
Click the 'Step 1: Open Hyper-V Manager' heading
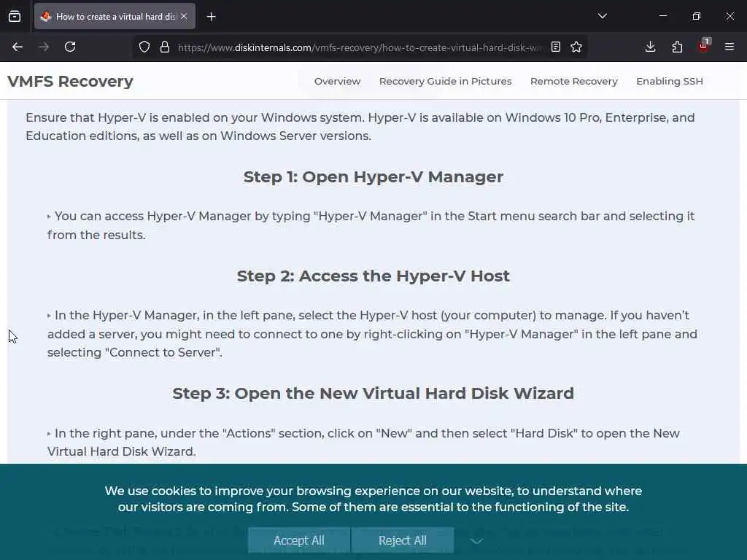click(373, 177)
